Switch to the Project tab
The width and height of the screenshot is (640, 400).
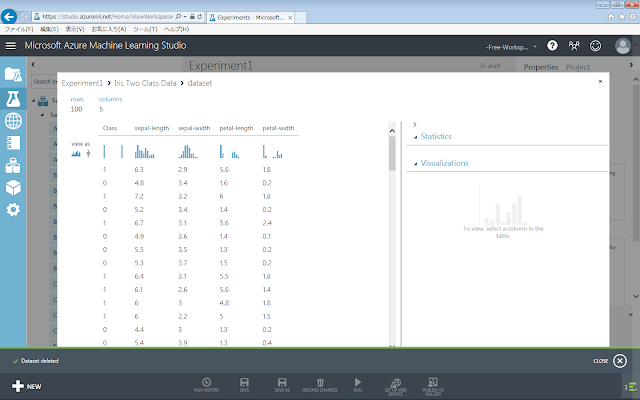coord(578,67)
